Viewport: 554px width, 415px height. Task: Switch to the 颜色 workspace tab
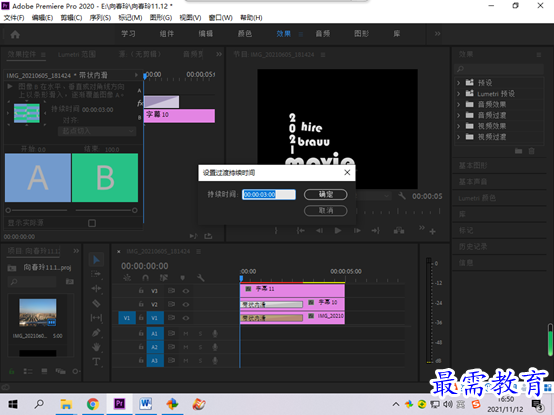pyautogui.click(x=244, y=34)
